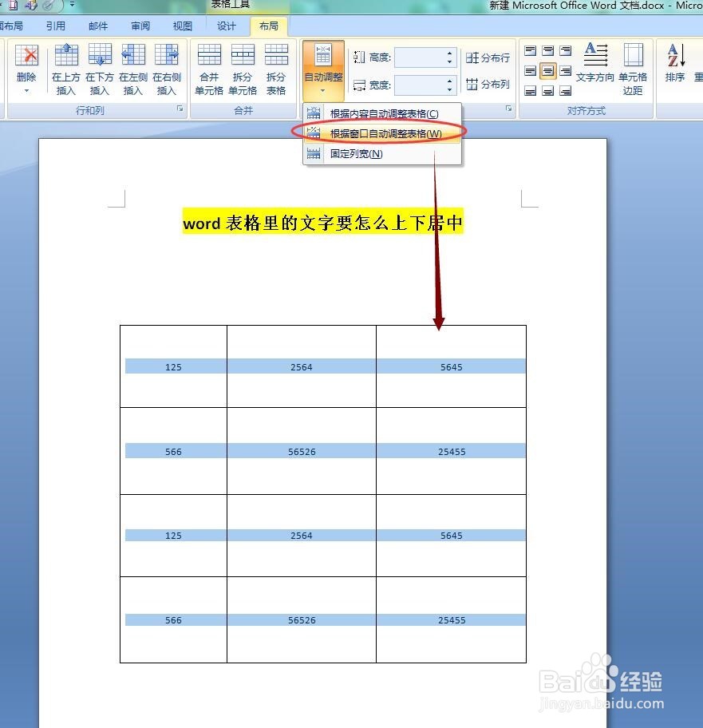Switch to the 设计 ribbon tab
703x728 pixels.
226,26
